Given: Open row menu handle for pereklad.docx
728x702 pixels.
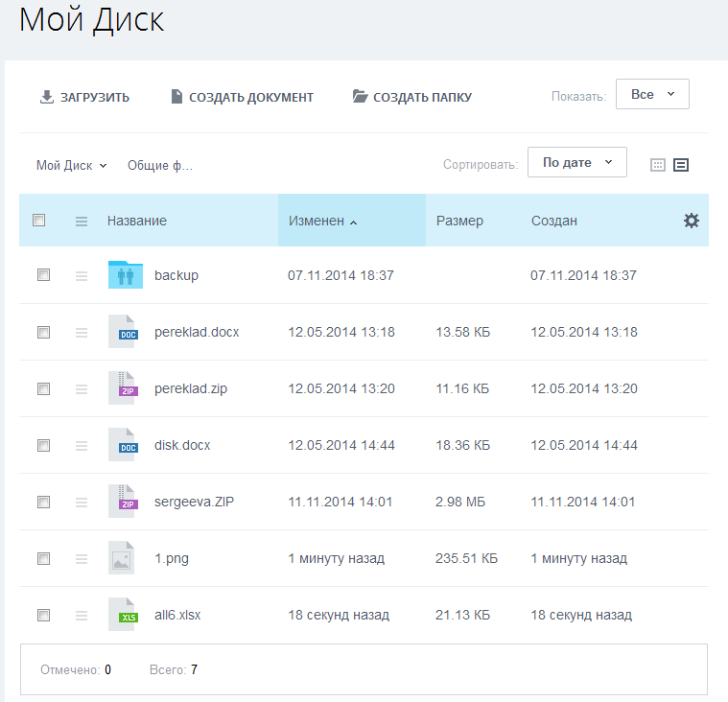Looking at the screenshot, I should 82,333.
